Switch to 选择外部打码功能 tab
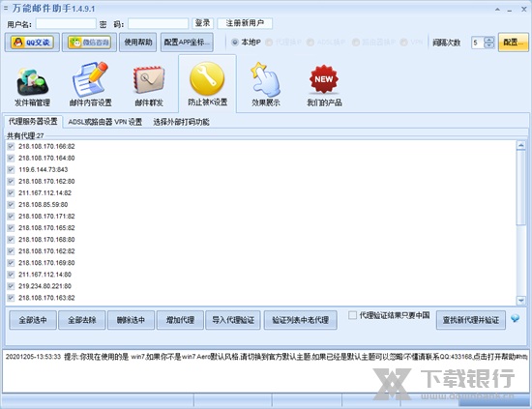This screenshot has height=409, width=532. click(181, 122)
